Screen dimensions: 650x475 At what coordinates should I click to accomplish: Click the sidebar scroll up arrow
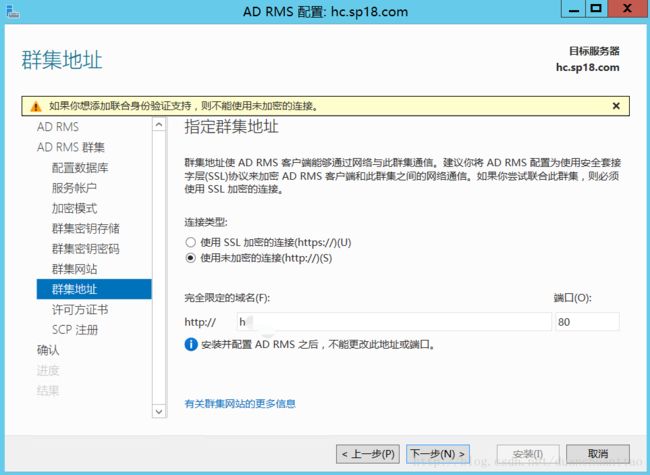point(159,125)
